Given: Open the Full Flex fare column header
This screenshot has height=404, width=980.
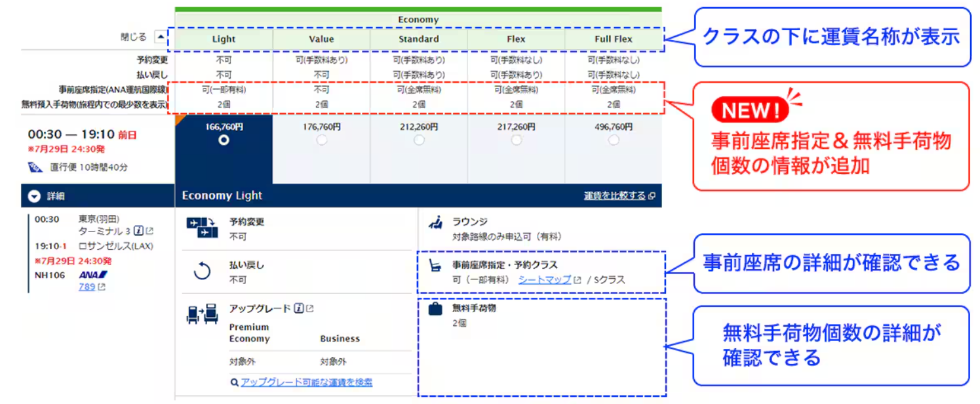Looking at the screenshot, I should (614, 39).
